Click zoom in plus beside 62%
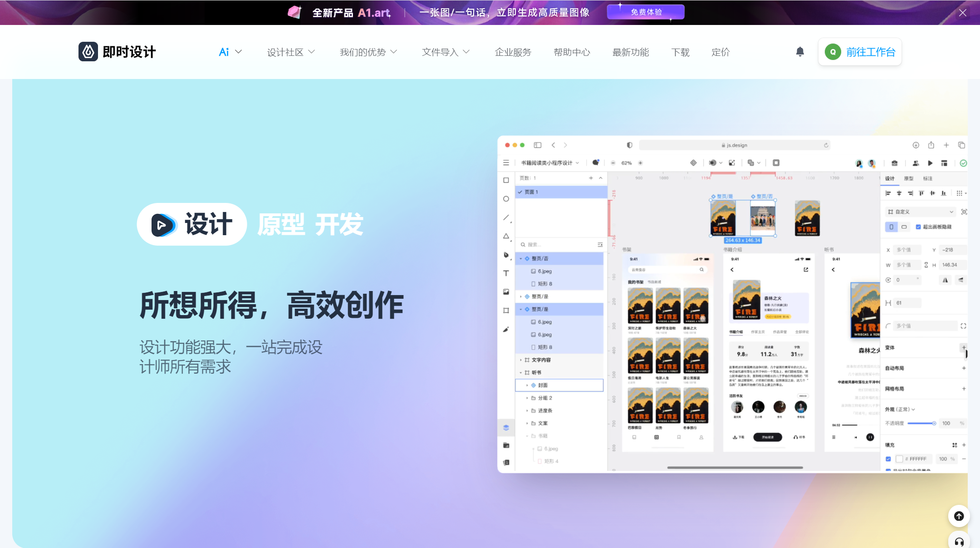Image resolution: width=980 pixels, height=548 pixels. pyautogui.click(x=640, y=163)
